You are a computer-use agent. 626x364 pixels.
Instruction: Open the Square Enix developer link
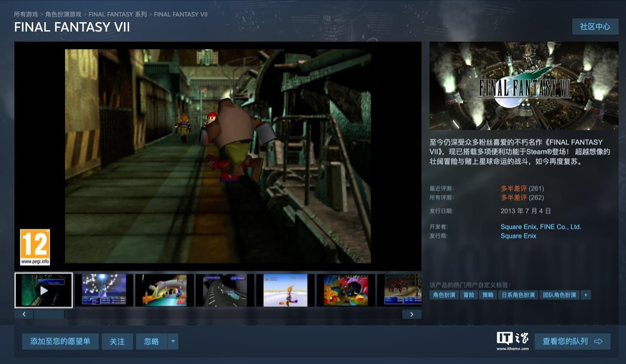(x=519, y=227)
